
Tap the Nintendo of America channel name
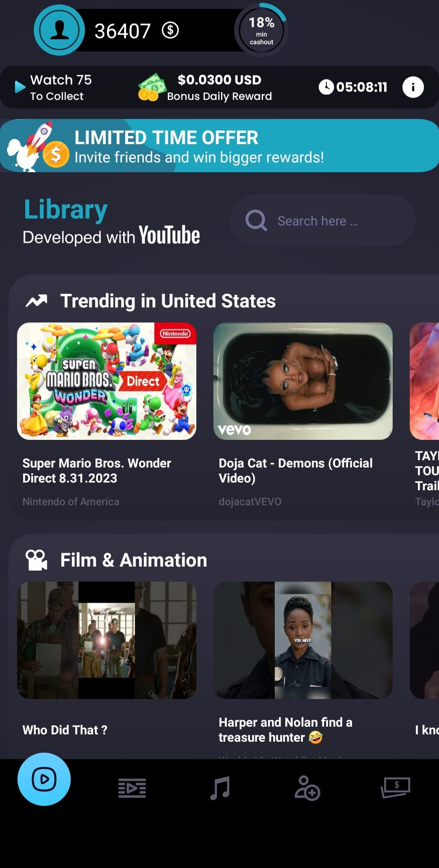(71, 502)
